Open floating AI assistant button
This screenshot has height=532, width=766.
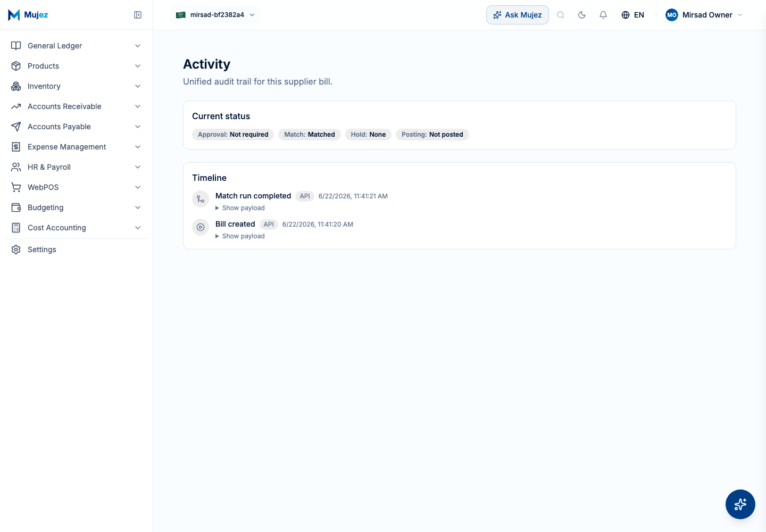coord(740,504)
